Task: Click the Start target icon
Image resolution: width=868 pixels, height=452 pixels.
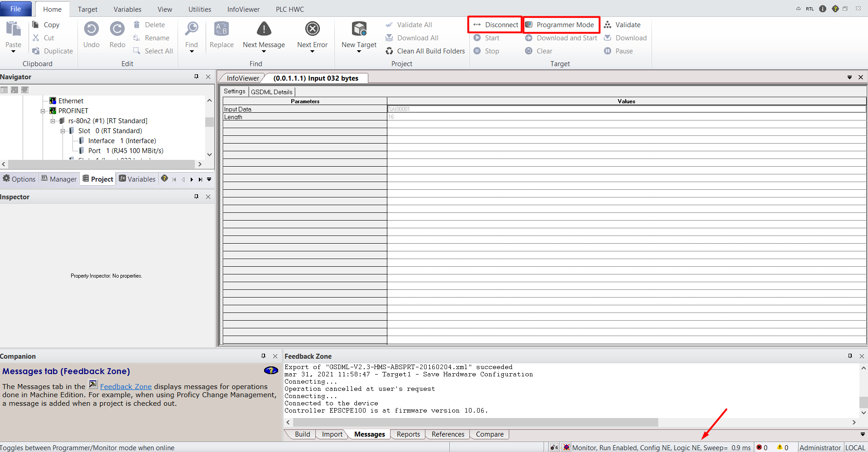Action: (x=477, y=38)
